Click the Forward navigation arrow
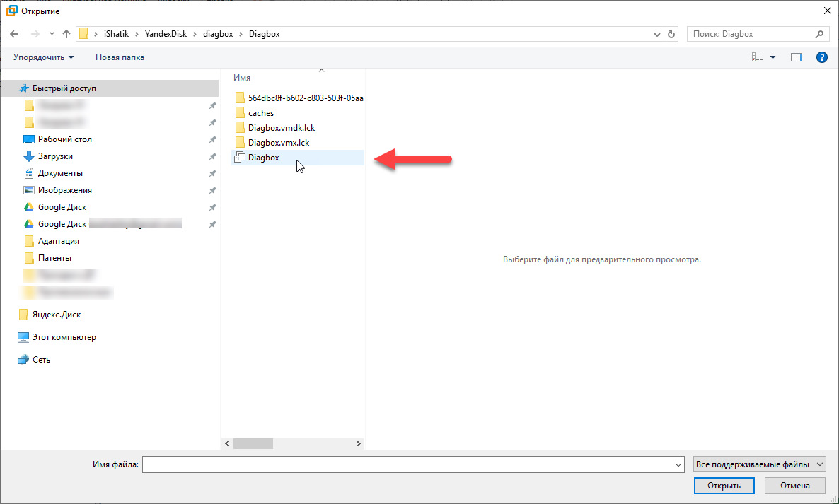The width and height of the screenshot is (839, 504). click(x=35, y=34)
